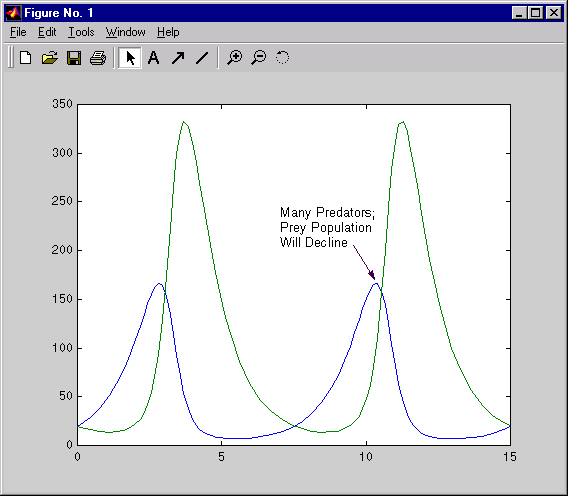This screenshot has height=496, width=568.
Task: Open the File menu
Action: coord(18,32)
